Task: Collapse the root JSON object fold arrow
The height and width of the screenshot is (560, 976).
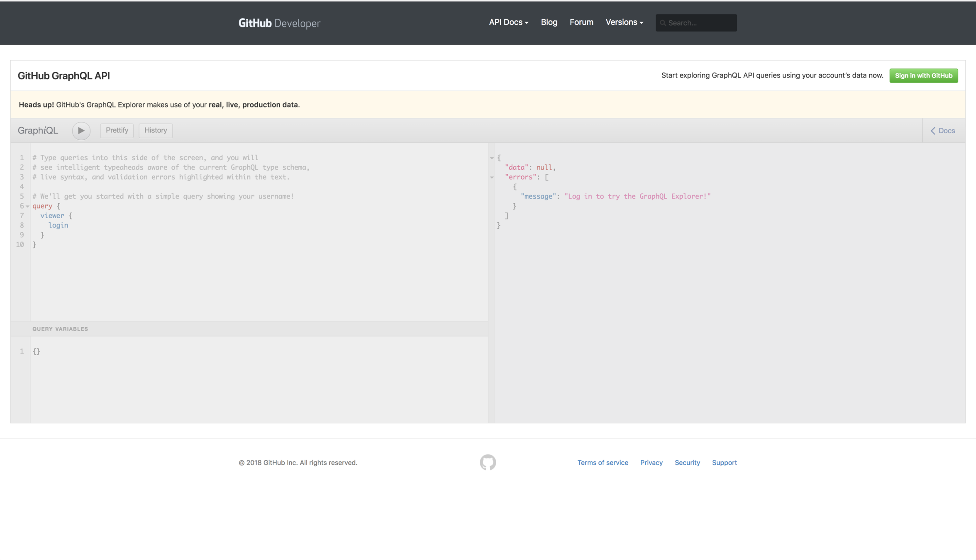Action: [492, 158]
